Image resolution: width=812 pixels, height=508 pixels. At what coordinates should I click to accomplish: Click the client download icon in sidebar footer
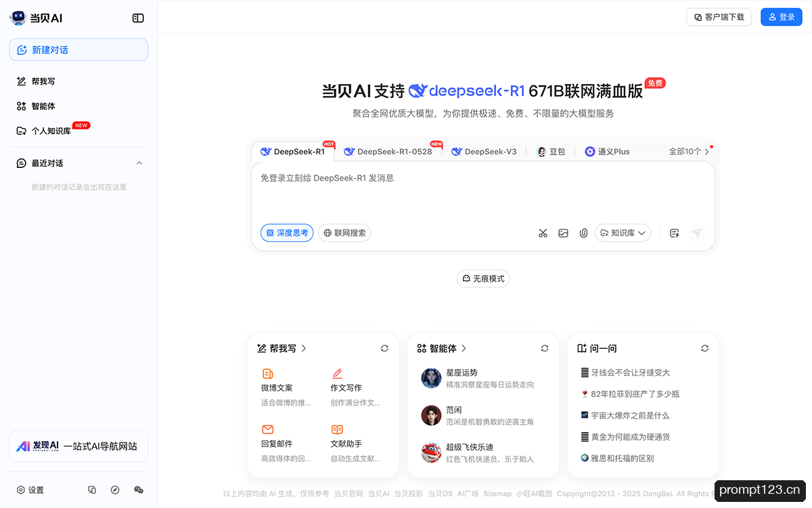coord(92,490)
